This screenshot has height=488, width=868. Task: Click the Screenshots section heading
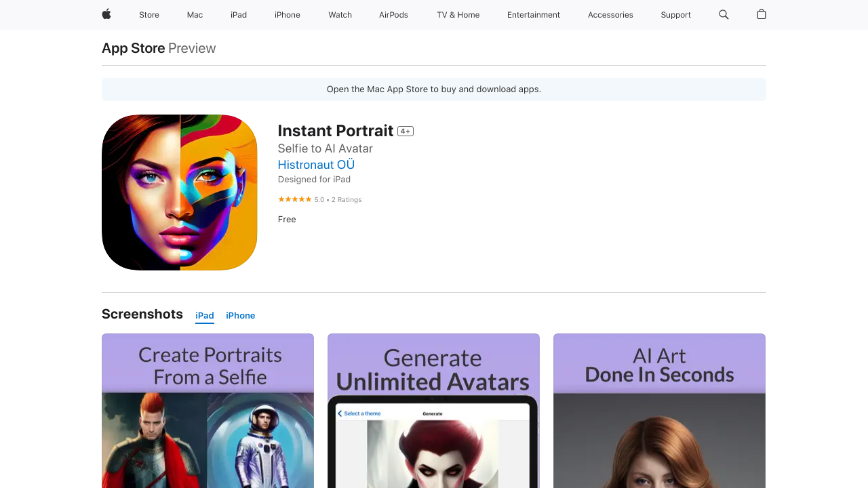142,314
